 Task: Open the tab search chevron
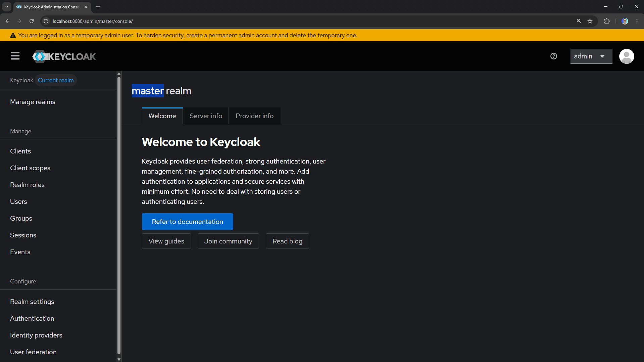(6, 7)
